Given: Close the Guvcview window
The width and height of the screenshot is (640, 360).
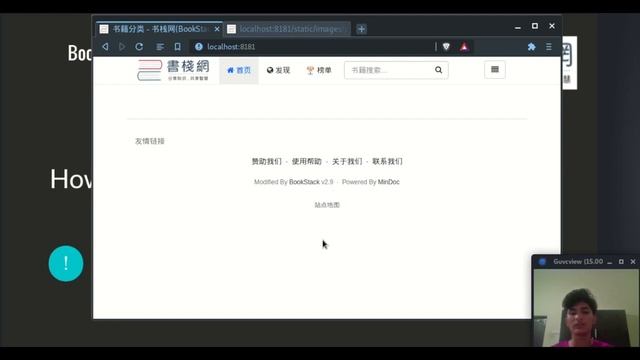Looking at the screenshot, I should point(633,262).
